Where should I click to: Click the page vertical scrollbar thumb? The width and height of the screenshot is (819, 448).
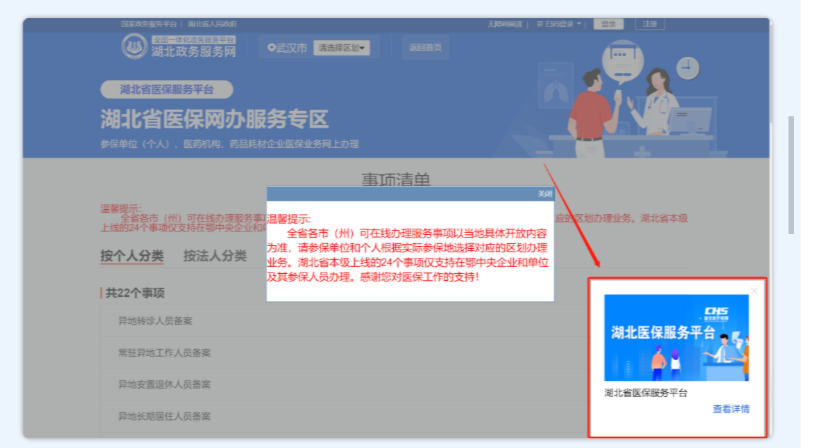coord(791,175)
